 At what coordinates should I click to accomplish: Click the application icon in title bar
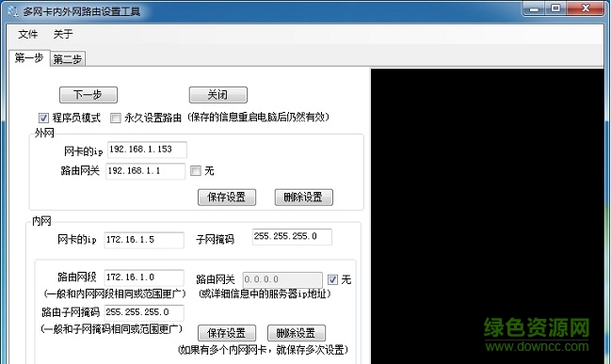(13, 11)
